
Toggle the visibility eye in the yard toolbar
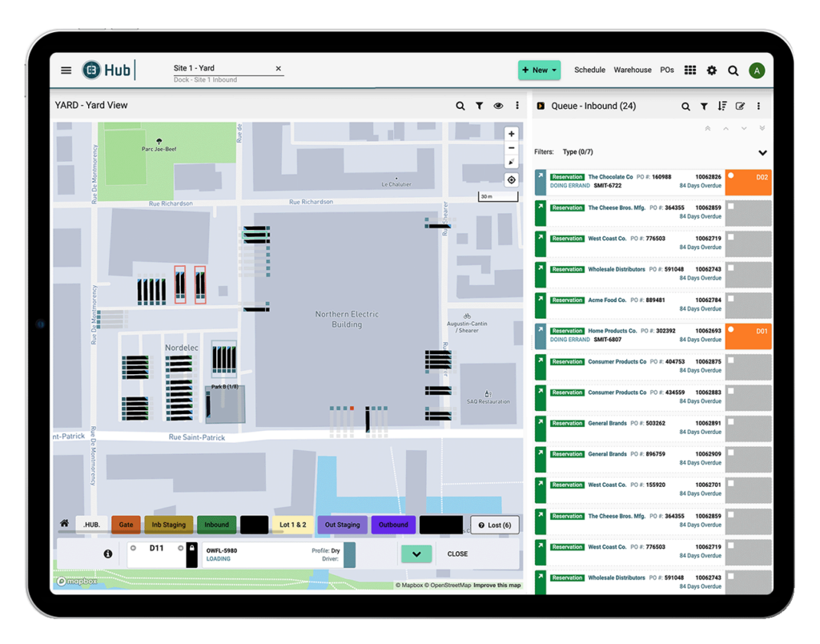pyautogui.click(x=498, y=105)
